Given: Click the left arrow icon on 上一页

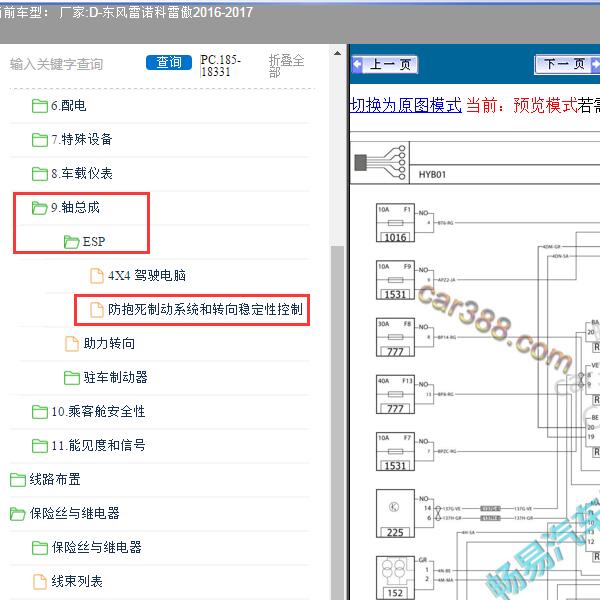Looking at the screenshot, I should click(x=357, y=64).
